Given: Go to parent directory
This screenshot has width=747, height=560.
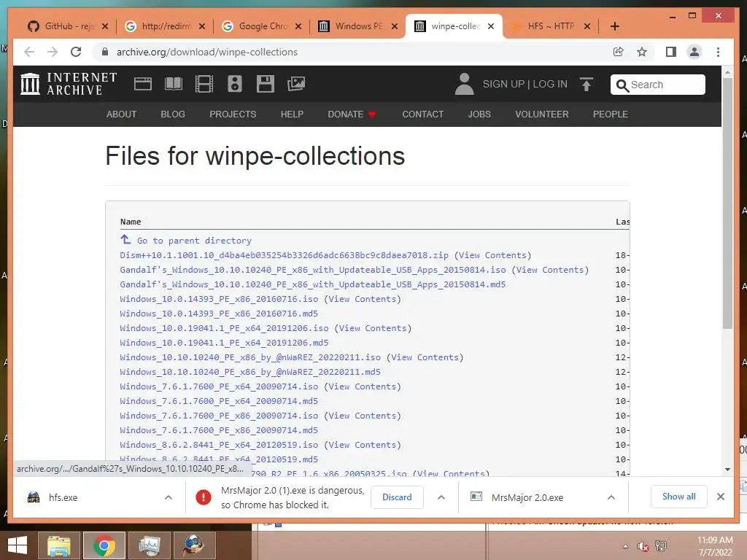Looking at the screenshot, I should 194,241.
